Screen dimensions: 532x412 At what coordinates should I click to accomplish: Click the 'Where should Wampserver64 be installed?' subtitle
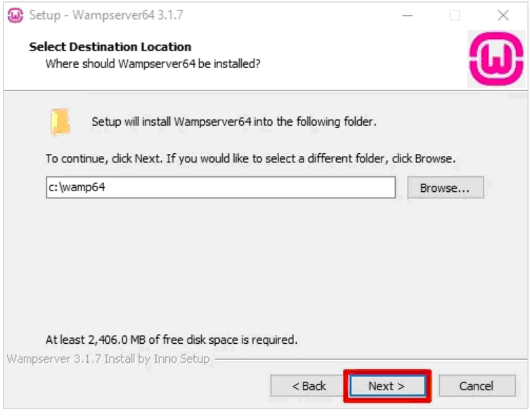[153, 64]
